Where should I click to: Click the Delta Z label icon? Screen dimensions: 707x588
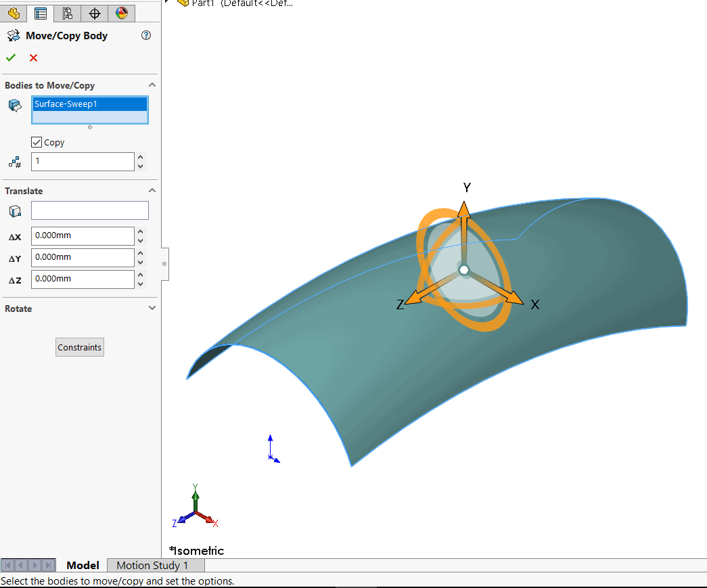pos(15,281)
